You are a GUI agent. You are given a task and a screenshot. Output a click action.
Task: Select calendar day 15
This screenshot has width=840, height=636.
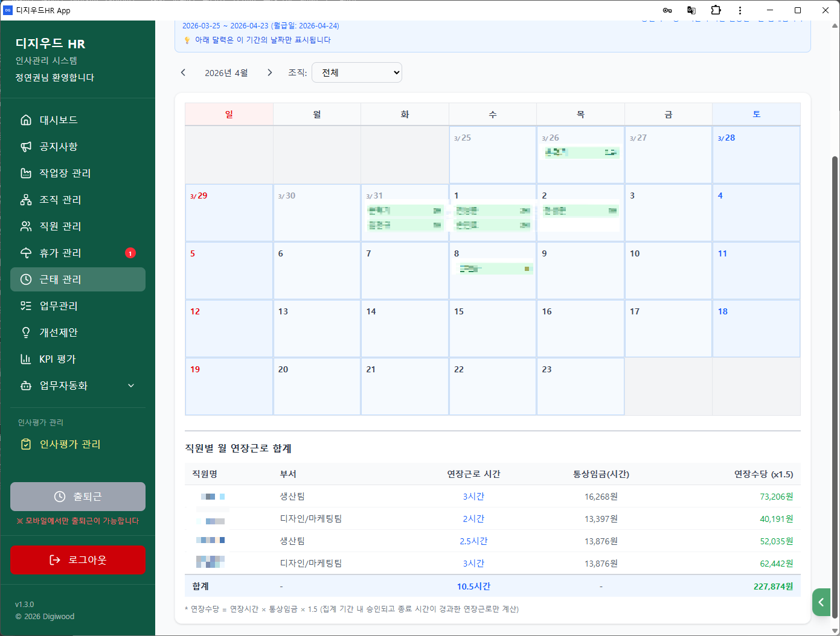493,328
